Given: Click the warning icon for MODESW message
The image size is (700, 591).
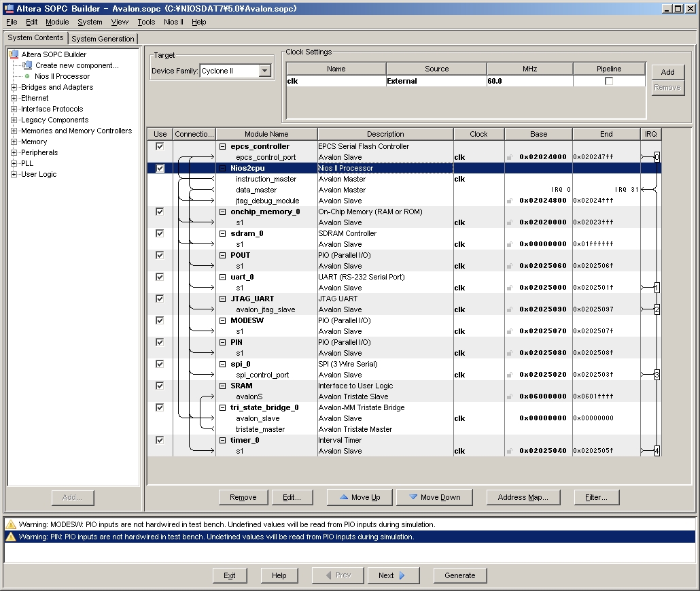Looking at the screenshot, I should point(11,525).
